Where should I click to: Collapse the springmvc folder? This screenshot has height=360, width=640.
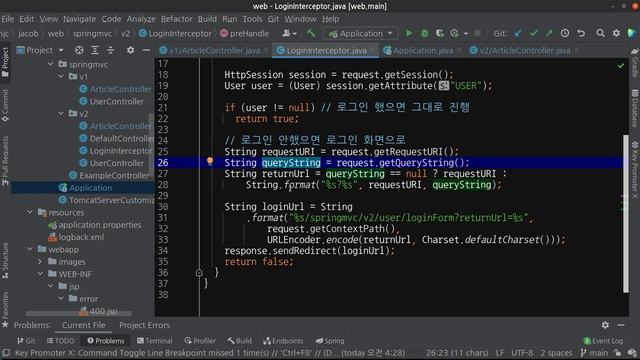pos(51,64)
